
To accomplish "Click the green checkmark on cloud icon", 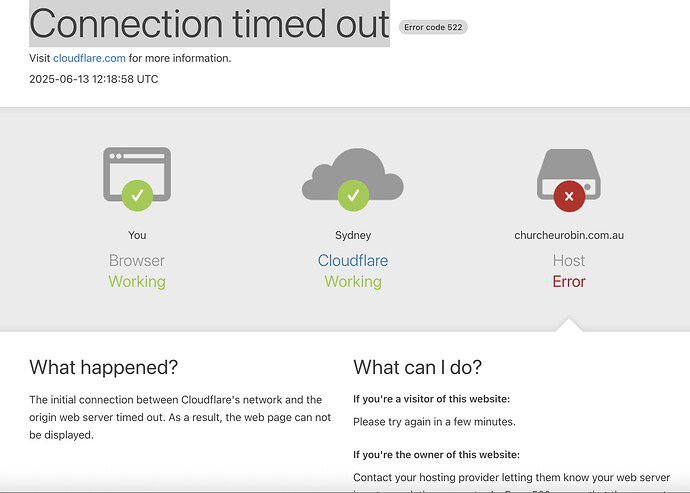I will point(353,195).
